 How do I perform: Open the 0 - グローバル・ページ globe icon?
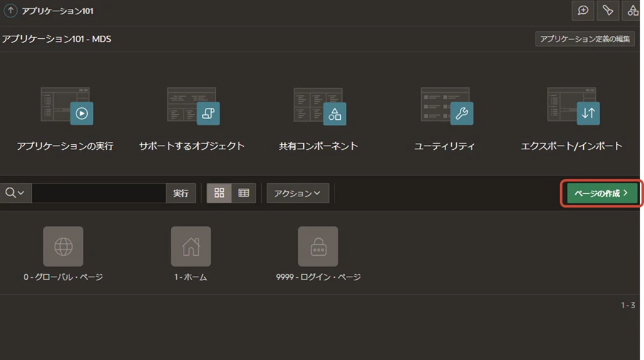(x=63, y=246)
